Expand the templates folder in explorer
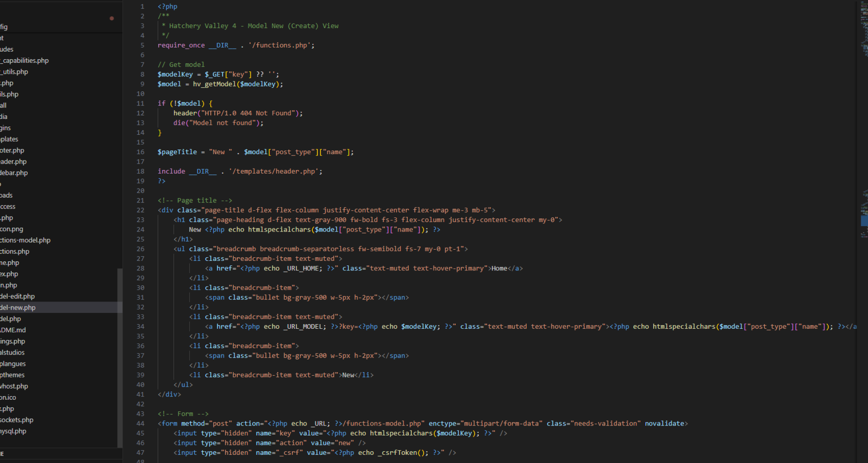This screenshot has width=868, height=463. [9, 139]
